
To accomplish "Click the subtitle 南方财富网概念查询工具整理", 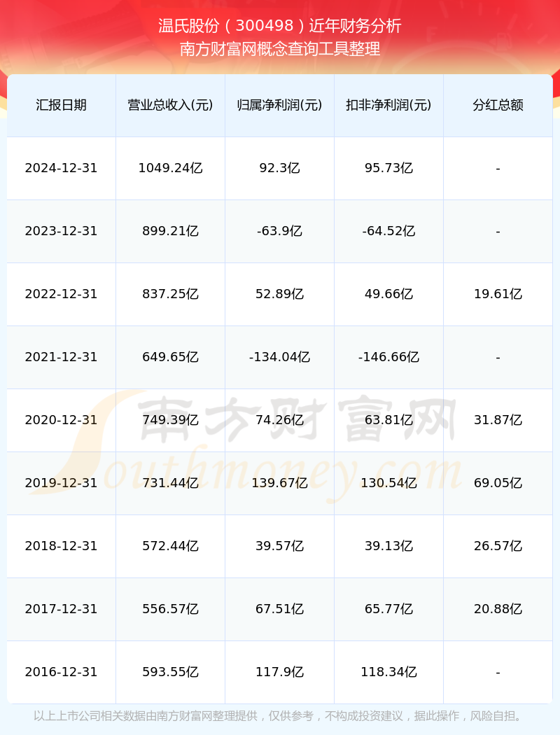I will click(x=280, y=49).
